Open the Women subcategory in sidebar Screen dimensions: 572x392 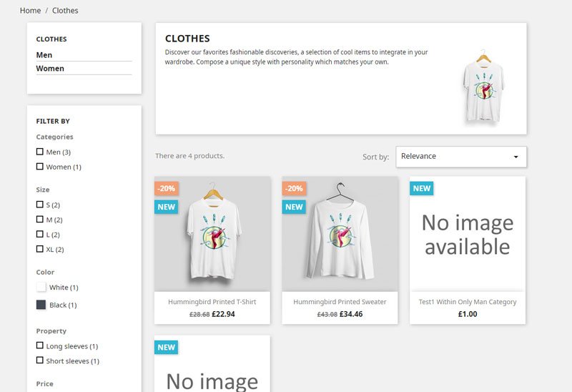[50, 69]
